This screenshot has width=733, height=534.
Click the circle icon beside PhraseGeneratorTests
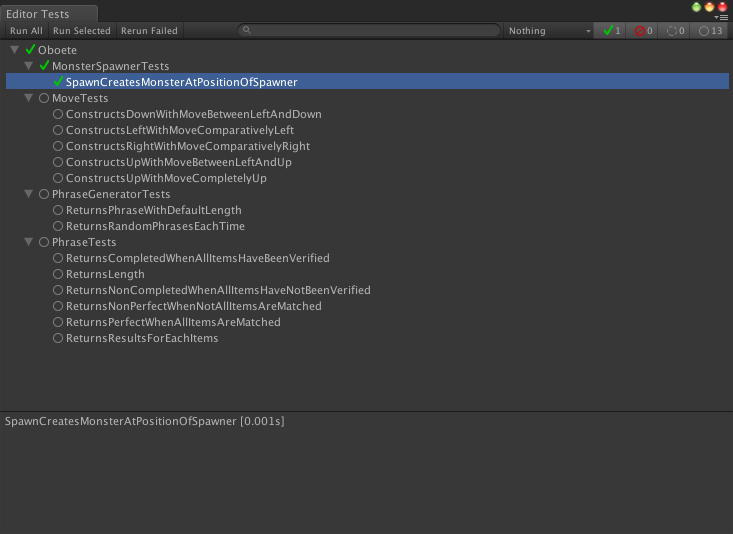pyautogui.click(x=44, y=194)
